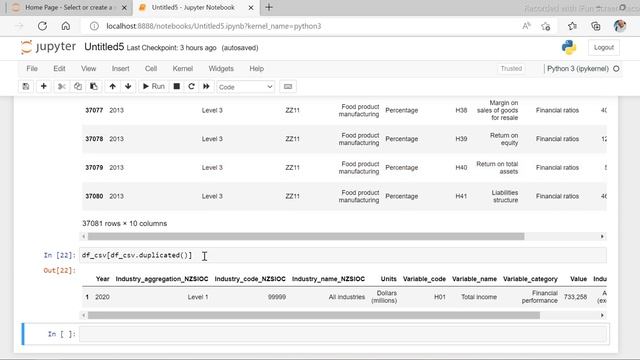
Task: Run the current cell
Action: tap(153, 87)
